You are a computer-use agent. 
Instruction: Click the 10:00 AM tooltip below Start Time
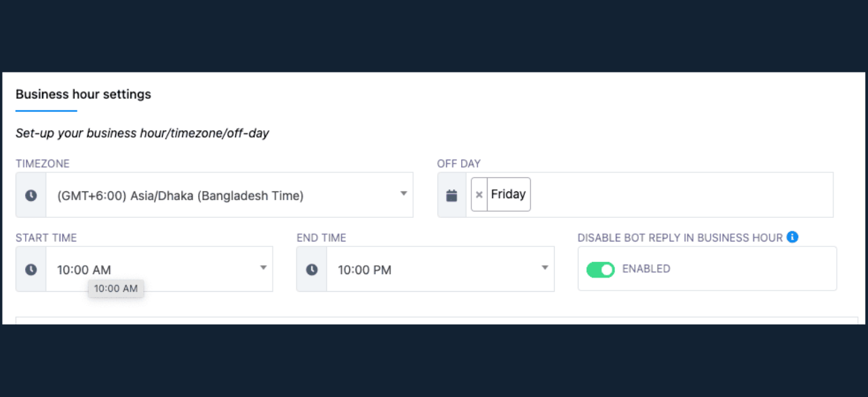(x=116, y=288)
